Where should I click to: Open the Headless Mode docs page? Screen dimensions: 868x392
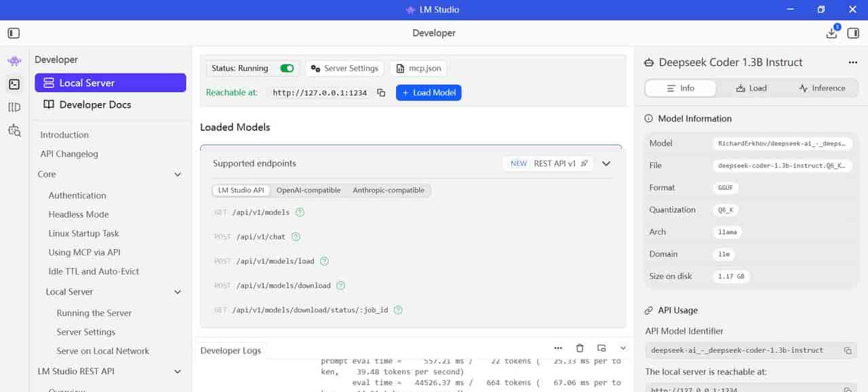(x=79, y=214)
